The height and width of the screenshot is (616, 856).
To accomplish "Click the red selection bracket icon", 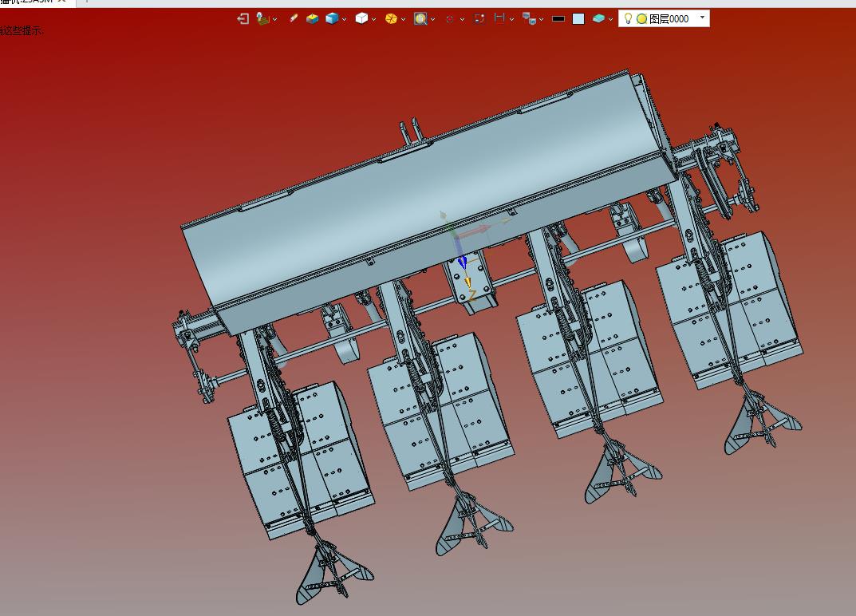I will [479, 19].
